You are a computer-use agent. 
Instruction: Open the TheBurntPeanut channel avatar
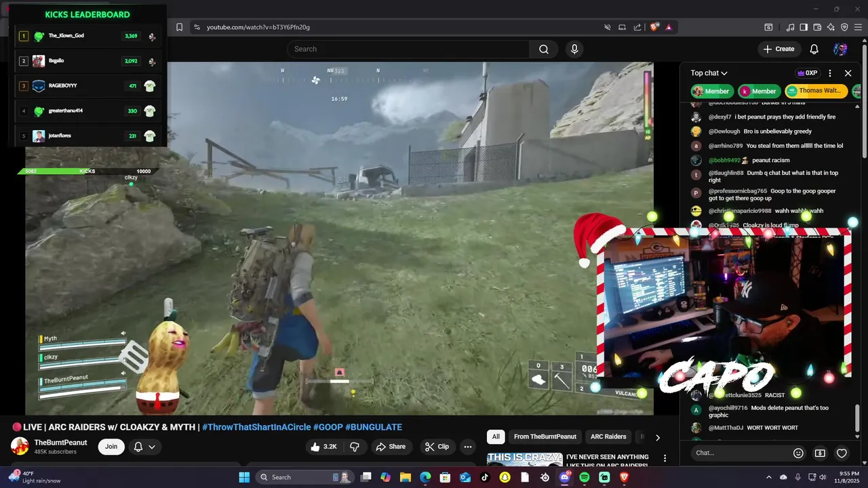click(20, 447)
